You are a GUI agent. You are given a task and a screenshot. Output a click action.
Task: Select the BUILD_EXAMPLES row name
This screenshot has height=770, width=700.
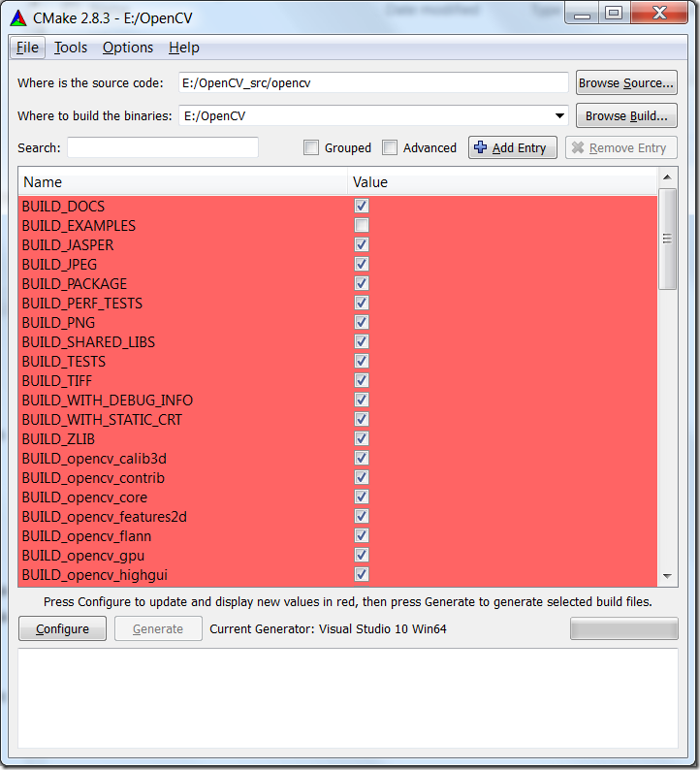pos(79,226)
